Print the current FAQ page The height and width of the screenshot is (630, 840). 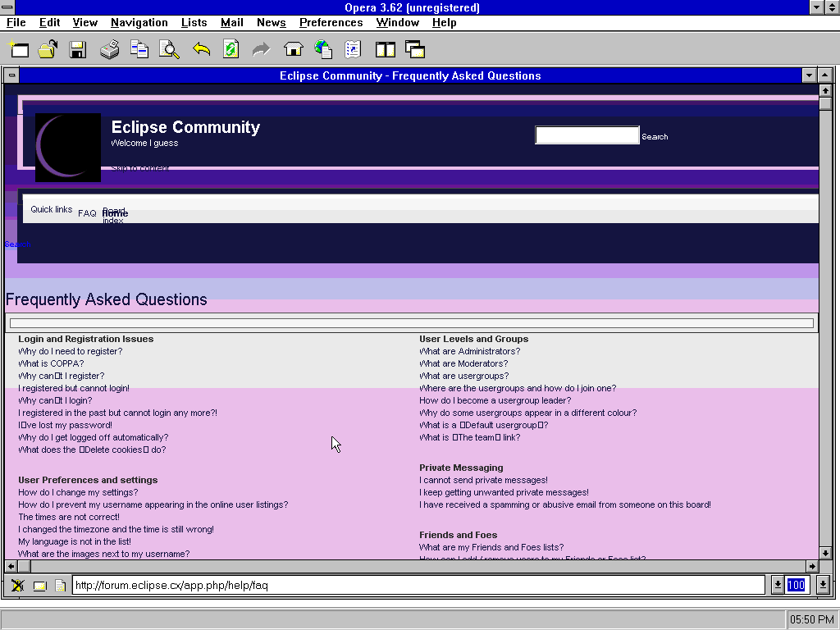[108, 49]
